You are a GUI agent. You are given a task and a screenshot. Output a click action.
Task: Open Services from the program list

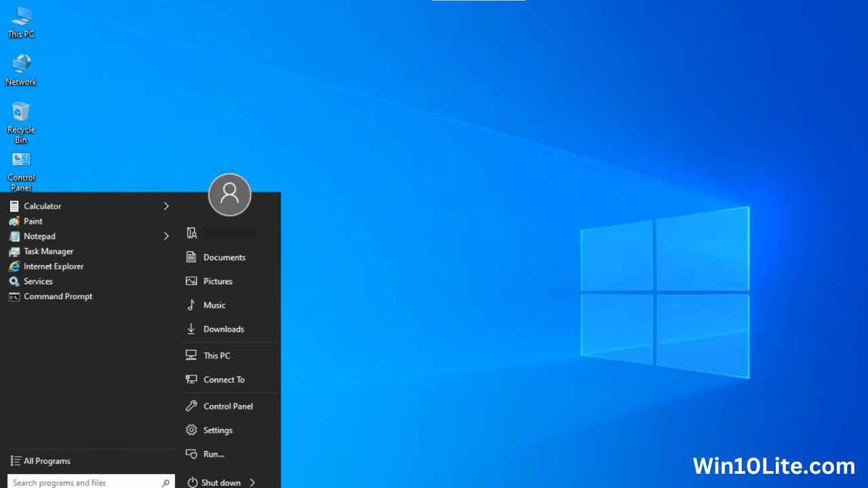pyautogui.click(x=38, y=281)
